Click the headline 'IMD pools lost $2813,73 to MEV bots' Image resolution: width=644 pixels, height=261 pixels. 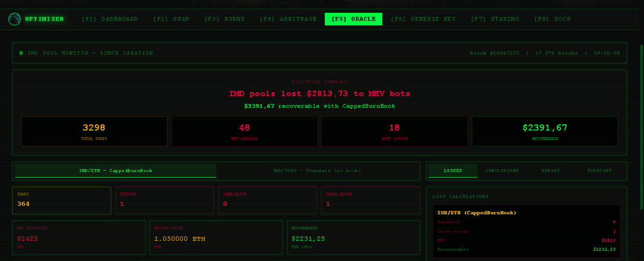point(320,94)
